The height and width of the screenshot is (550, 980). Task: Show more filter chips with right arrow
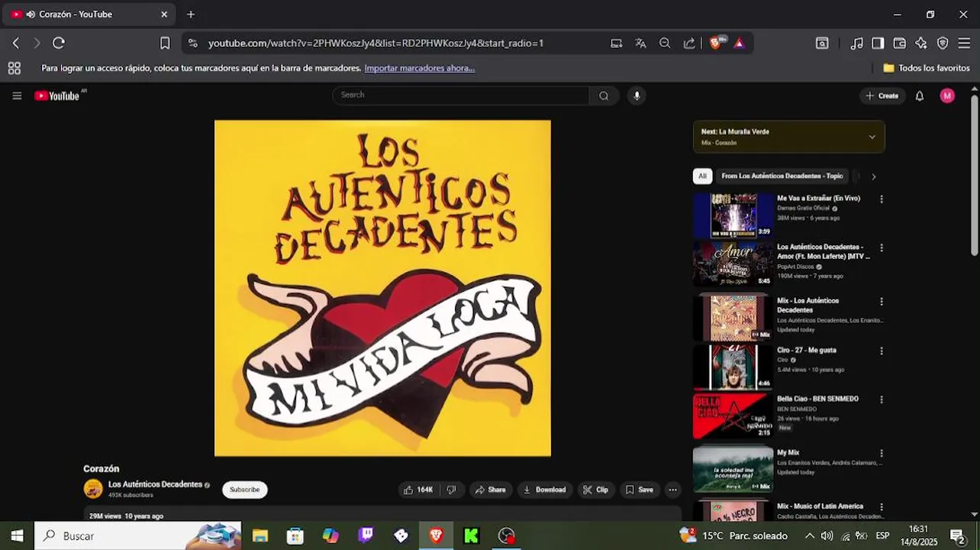coord(873,176)
